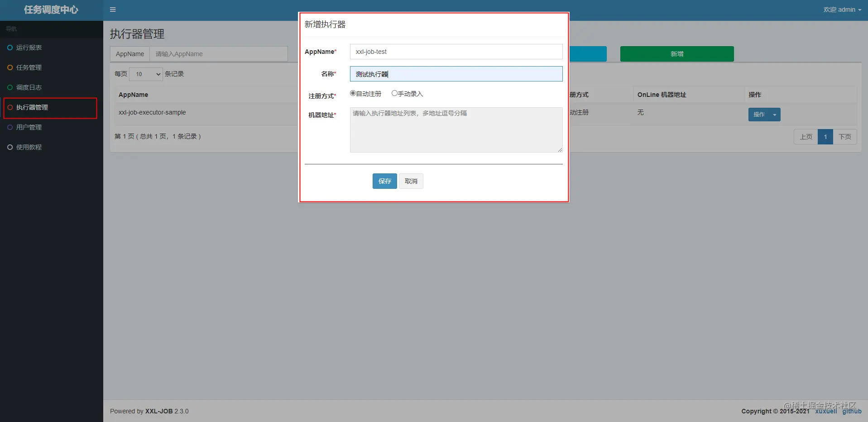Click the 任务调度中心 logo title
The height and width of the screenshot is (422, 868).
click(x=51, y=10)
